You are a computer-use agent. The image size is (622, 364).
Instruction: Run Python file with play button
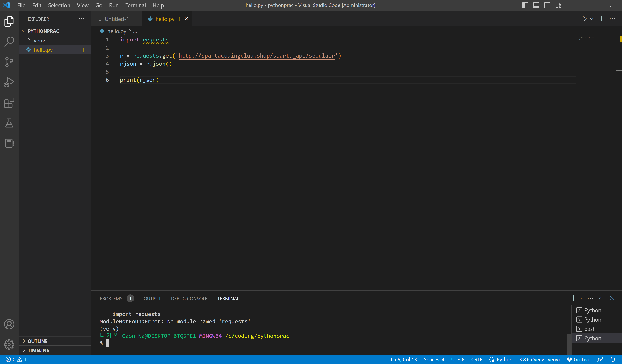pyautogui.click(x=584, y=19)
